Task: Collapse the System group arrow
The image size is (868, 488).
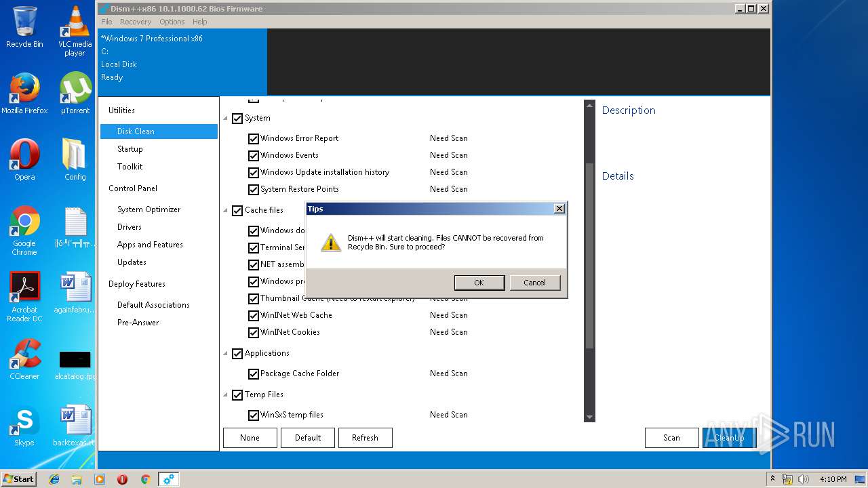Action: (226, 119)
